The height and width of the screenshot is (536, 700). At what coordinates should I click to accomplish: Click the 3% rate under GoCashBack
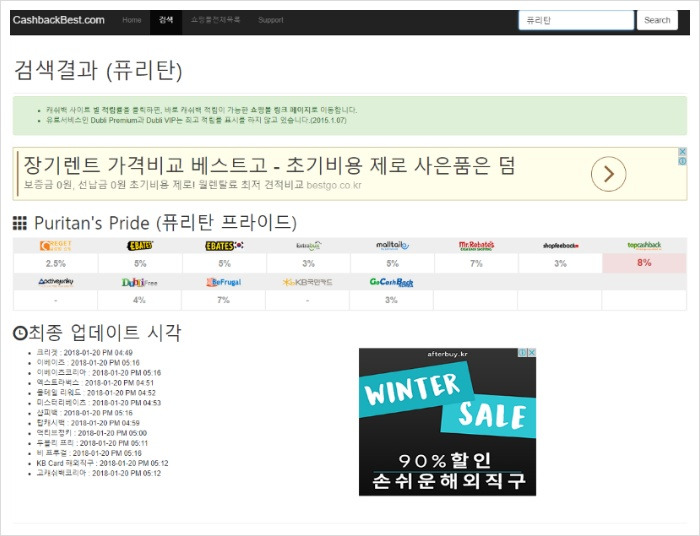point(391,300)
